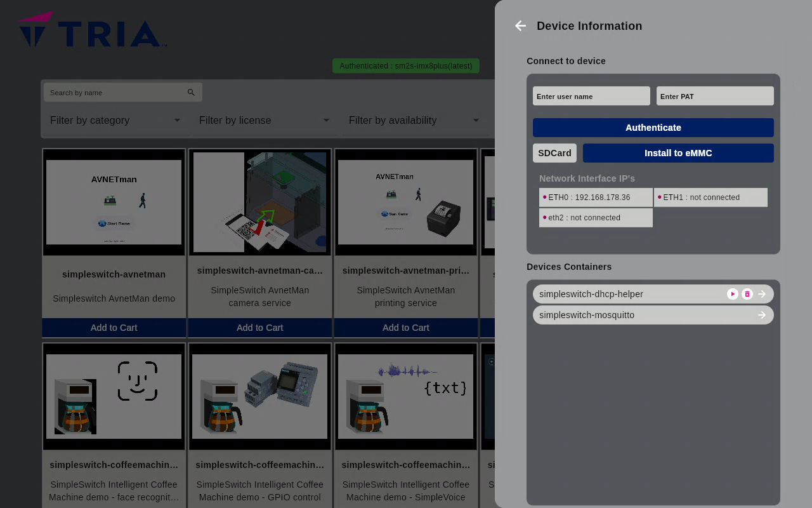Add simpleswitch-avnetman to cart

coord(114,328)
